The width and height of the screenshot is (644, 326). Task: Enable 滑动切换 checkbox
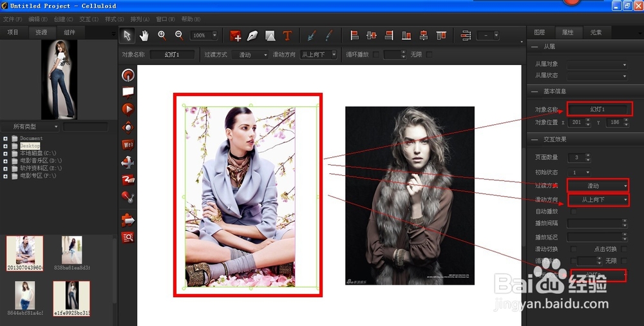pyautogui.click(x=573, y=249)
